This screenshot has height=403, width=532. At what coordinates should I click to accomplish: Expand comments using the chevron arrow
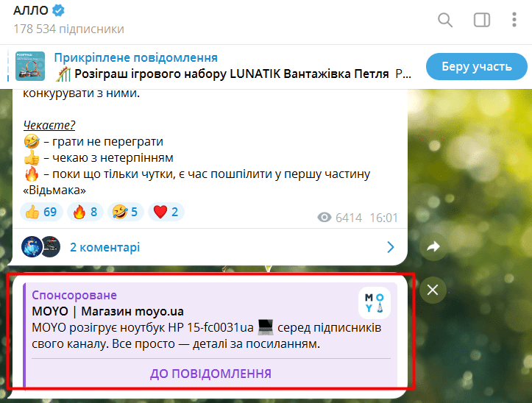[391, 247]
